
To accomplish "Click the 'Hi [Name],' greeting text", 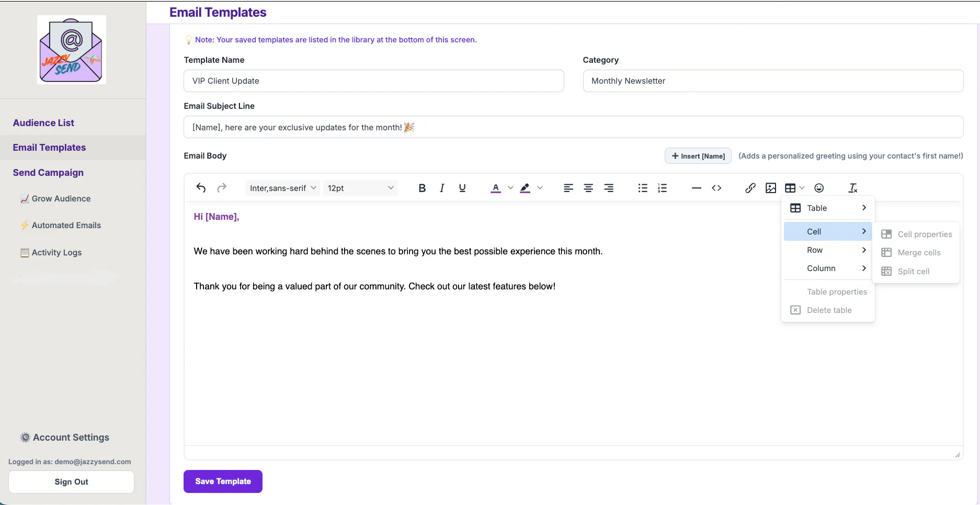I will [216, 217].
